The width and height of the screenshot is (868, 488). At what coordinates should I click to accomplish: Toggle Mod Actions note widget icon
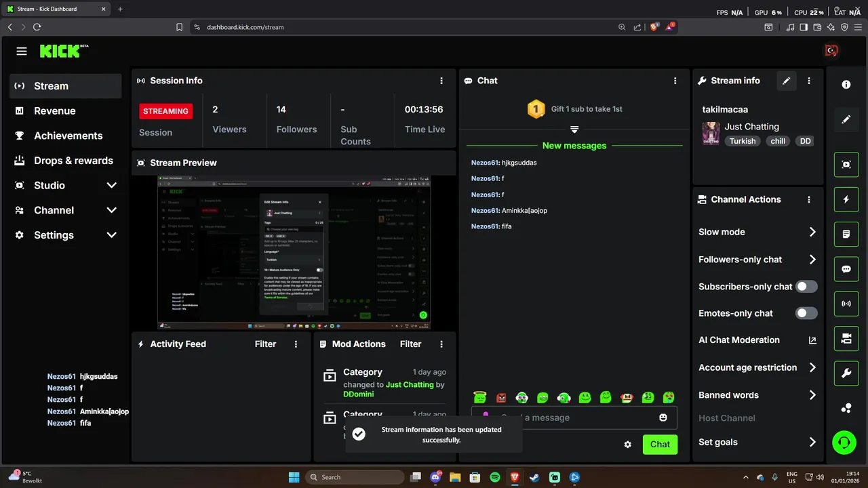tap(846, 234)
